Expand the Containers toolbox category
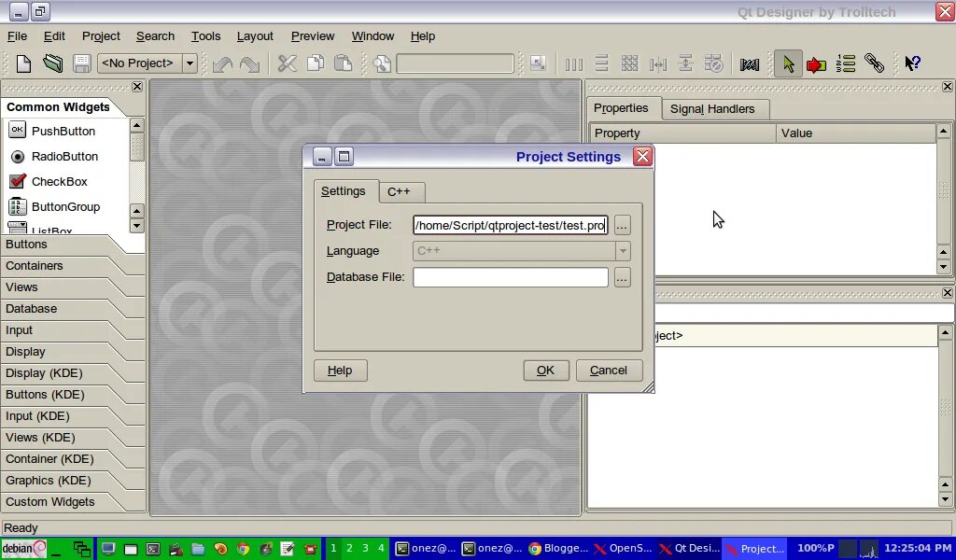 pyautogui.click(x=73, y=266)
